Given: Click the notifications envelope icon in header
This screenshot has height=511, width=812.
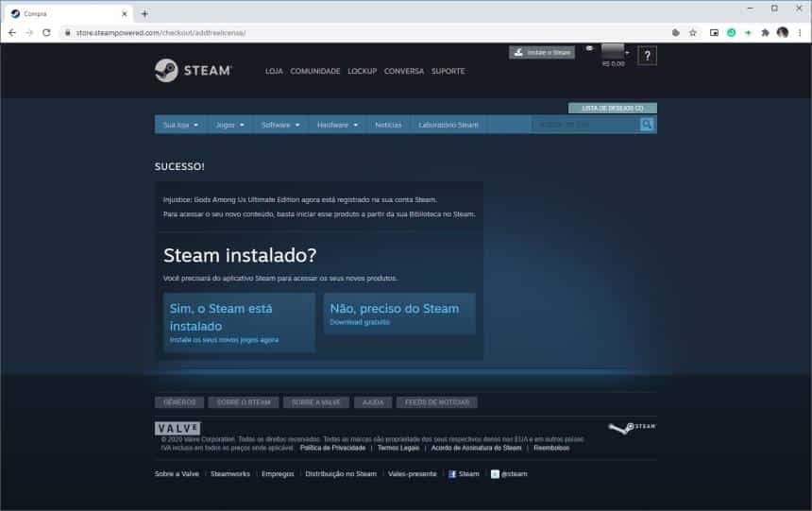Looking at the screenshot, I should coord(589,48).
